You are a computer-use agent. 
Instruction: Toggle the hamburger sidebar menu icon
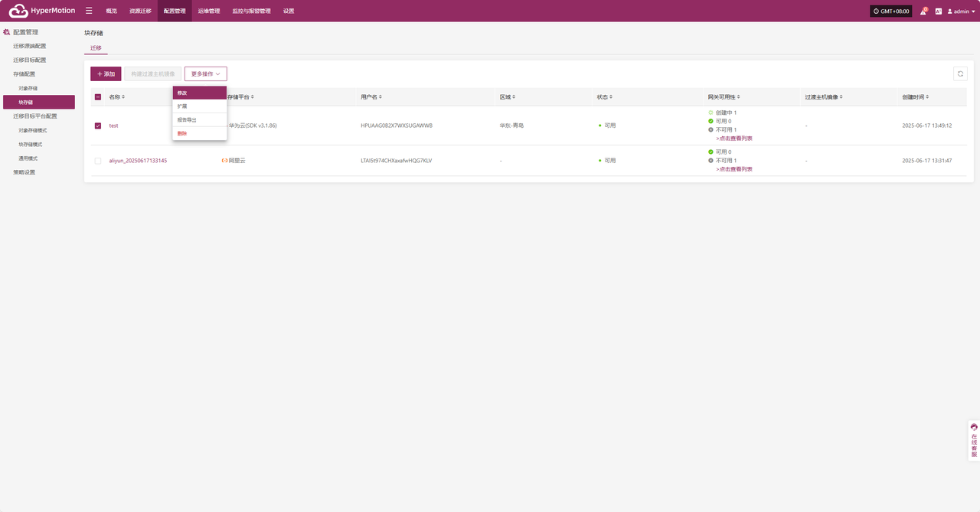coord(89,11)
